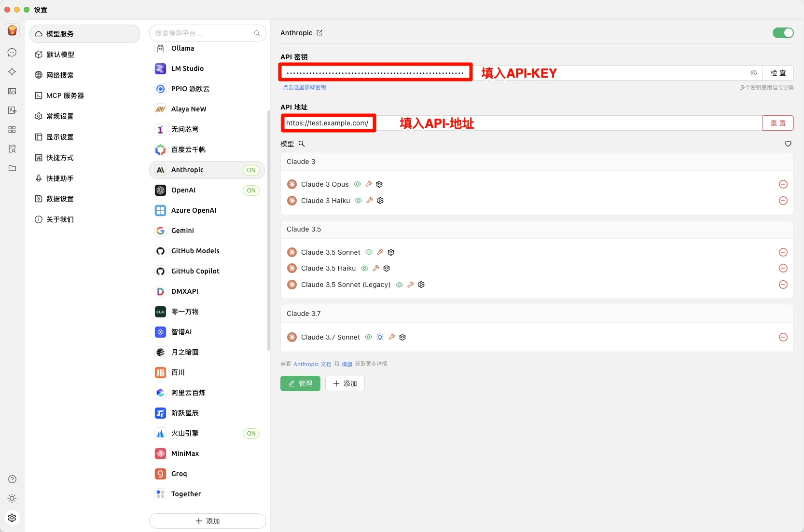Screen dimensions: 804x532
Task: Remove Claude 3.5 Sonnet (Legacy) with minus icon
Action: [x=783, y=285]
